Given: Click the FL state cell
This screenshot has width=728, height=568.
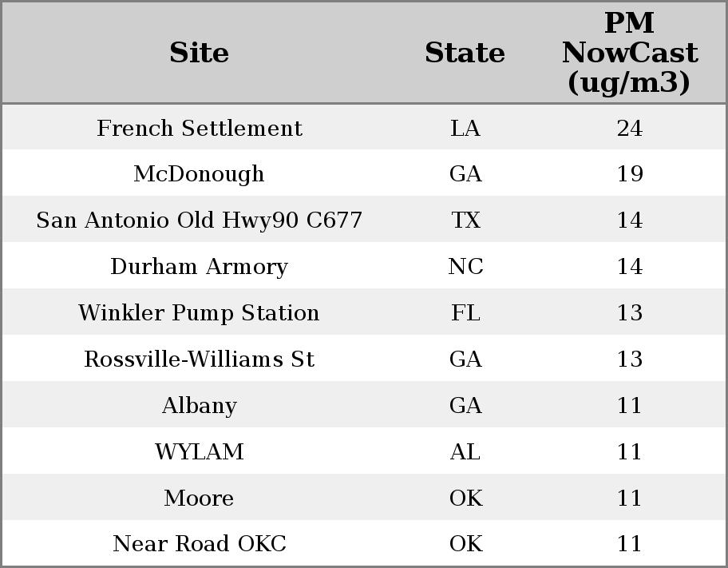Looking at the screenshot, I should point(465,313).
